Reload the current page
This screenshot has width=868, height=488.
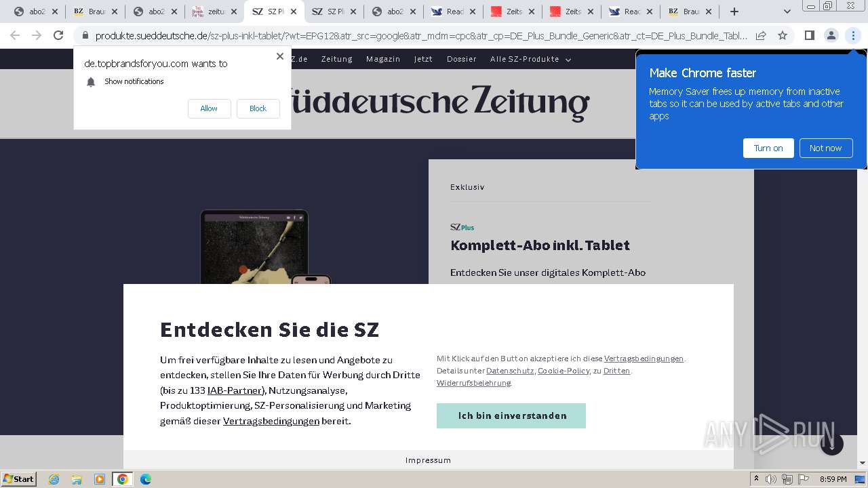tap(58, 35)
